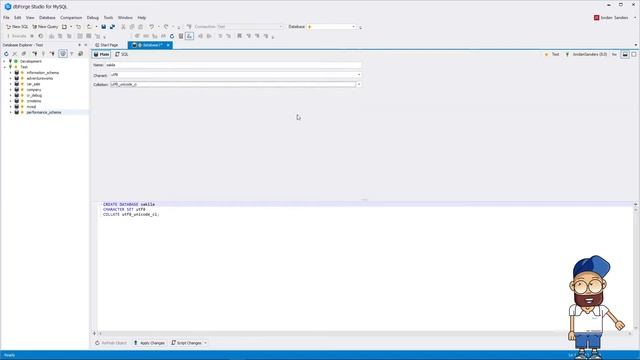This screenshot has height=360, width=640.
Task: Expand the Development connection node
Action: (x=5, y=61)
